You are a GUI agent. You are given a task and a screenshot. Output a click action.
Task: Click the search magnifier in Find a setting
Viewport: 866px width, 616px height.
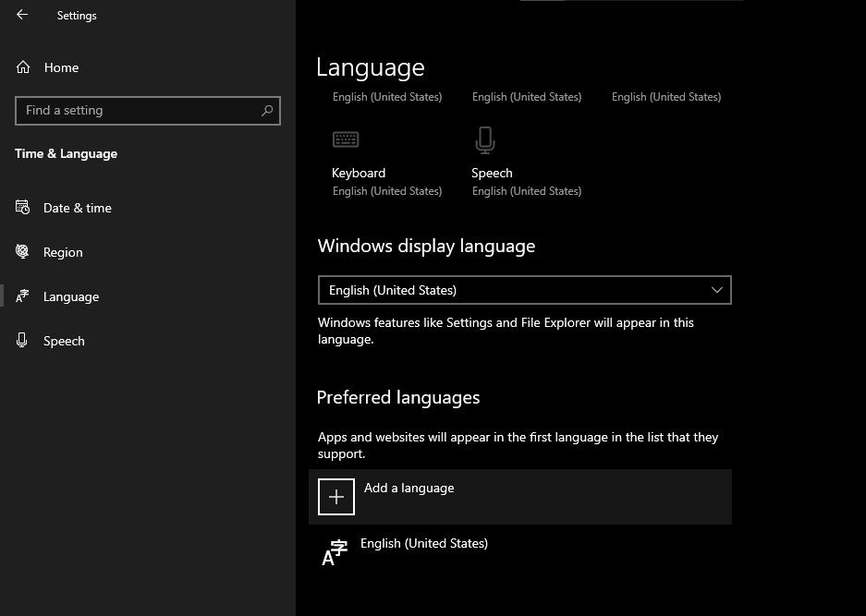(x=267, y=111)
